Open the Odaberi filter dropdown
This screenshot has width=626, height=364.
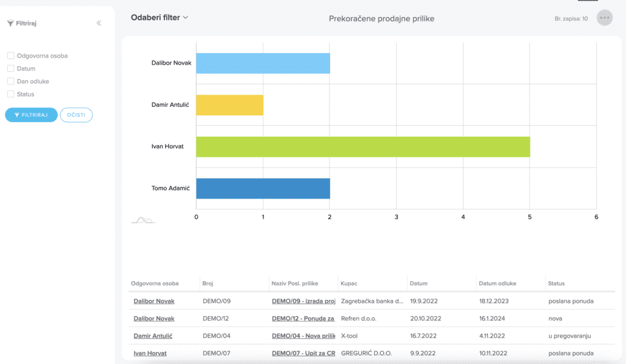[x=160, y=18]
